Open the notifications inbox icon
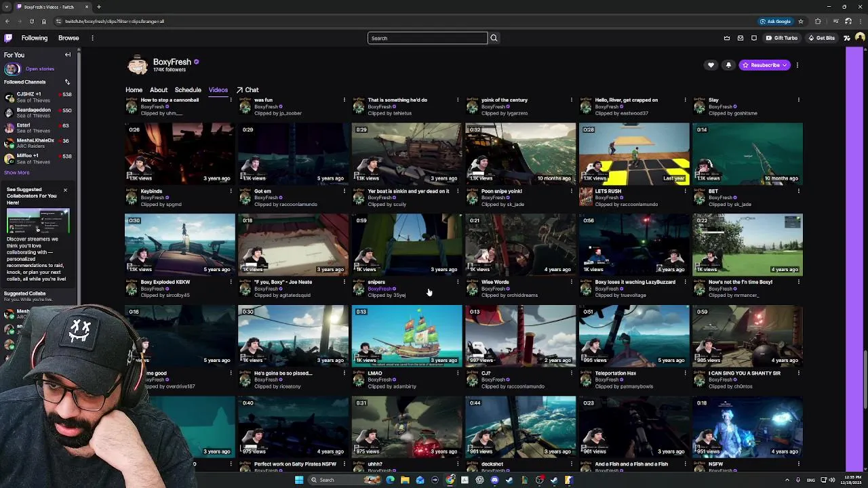Image resolution: width=868 pixels, height=488 pixels. [x=741, y=38]
